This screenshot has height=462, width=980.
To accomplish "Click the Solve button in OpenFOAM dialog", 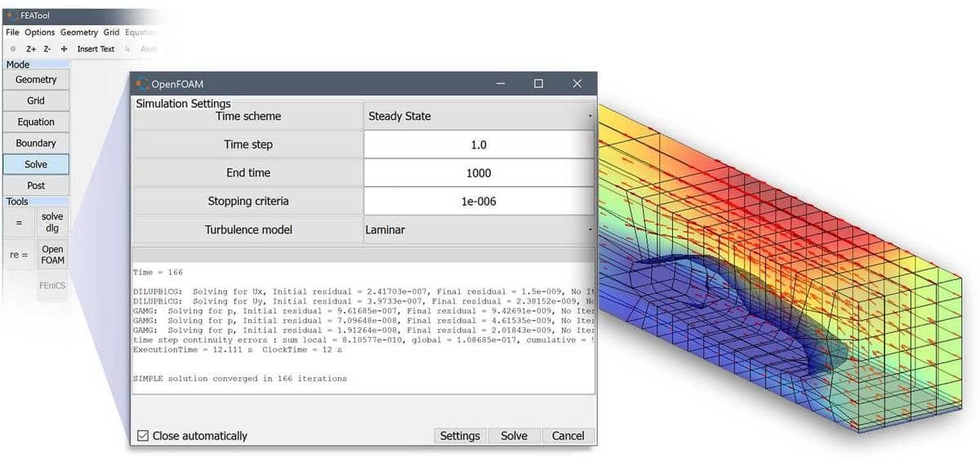I will (x=514, y=436).
